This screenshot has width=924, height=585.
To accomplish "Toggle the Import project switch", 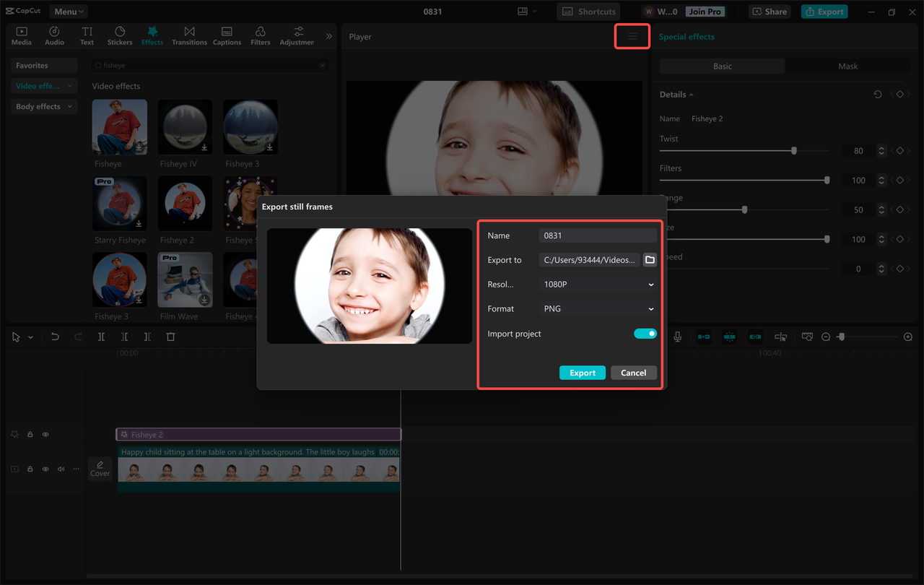I will pos(645,334).
